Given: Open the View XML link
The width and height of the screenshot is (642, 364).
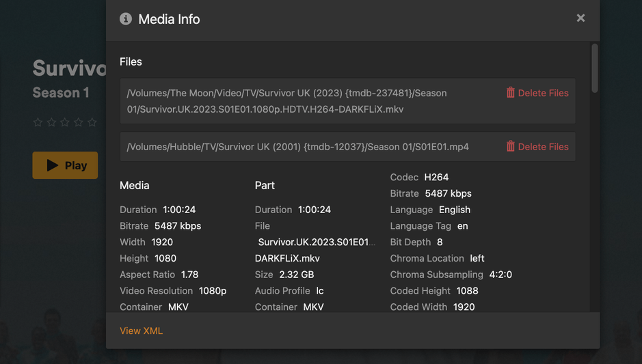Looking at the screenshot, I should point(141,331).
